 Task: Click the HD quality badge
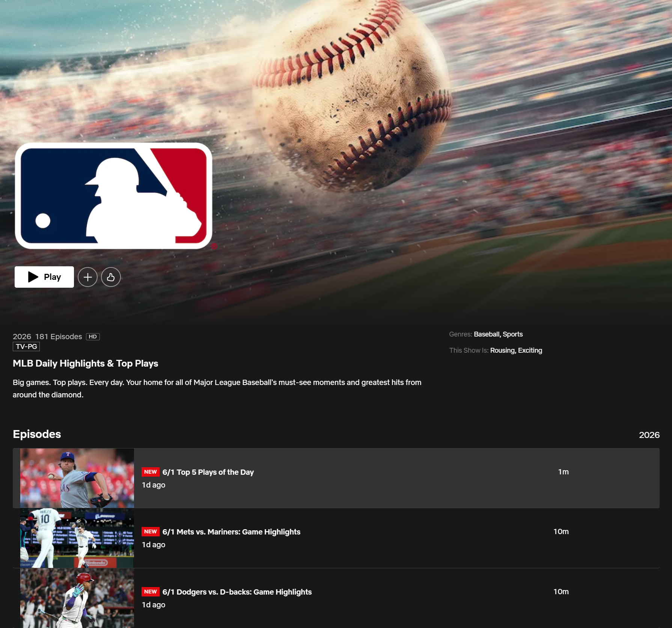point(93,337)
